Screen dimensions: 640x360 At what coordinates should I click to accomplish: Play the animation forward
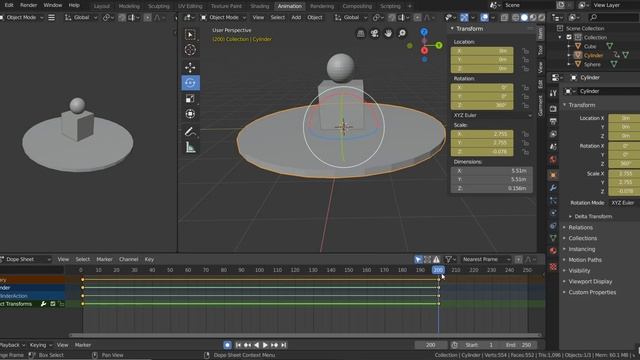pos(265,345)
